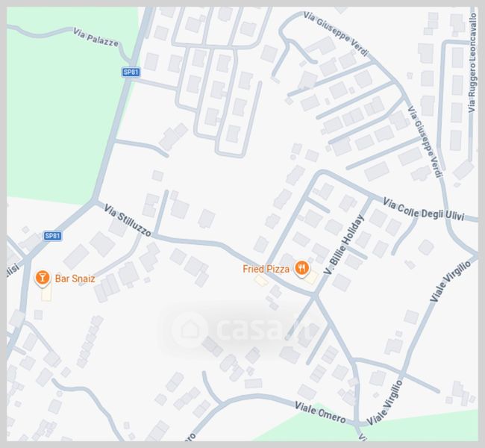Click the casa.it house logo watermark
Screen dimensions: 485x448
[190, 329]
